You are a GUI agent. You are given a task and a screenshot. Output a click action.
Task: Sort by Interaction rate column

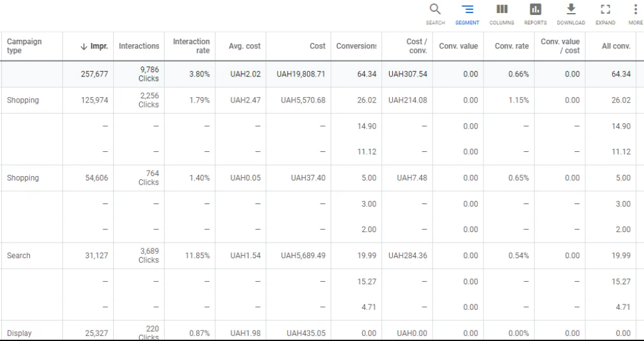(x=191, y=46)
